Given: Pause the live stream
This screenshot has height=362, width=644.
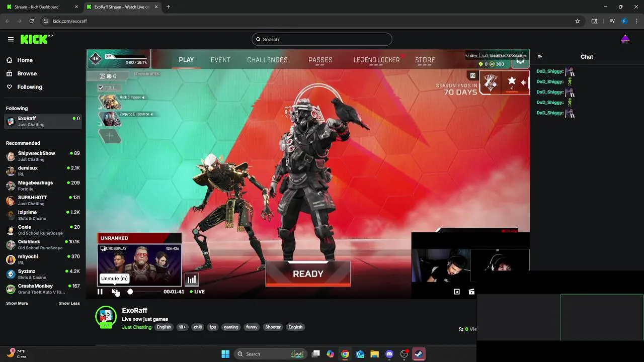Looking at the screenshot, I should [x=100, y=292].
